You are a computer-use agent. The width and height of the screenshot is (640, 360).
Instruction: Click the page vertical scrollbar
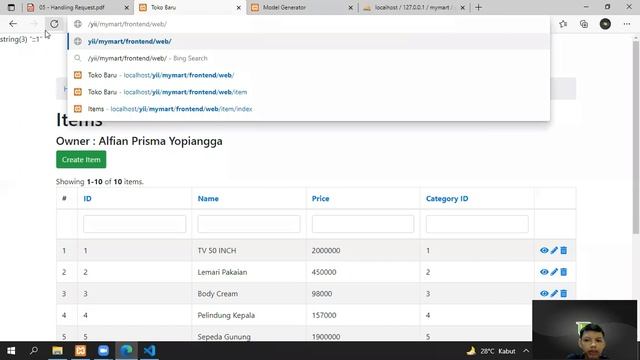tap(636, 137)
